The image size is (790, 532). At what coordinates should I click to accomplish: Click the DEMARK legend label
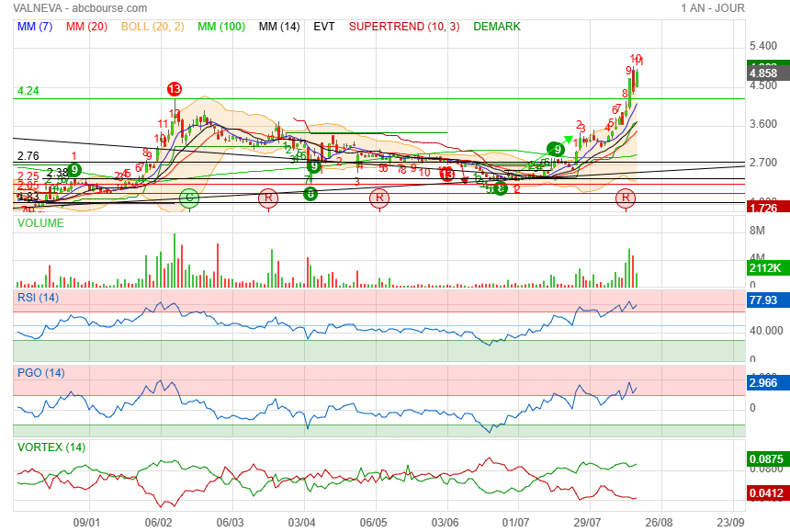coord(497,27)
